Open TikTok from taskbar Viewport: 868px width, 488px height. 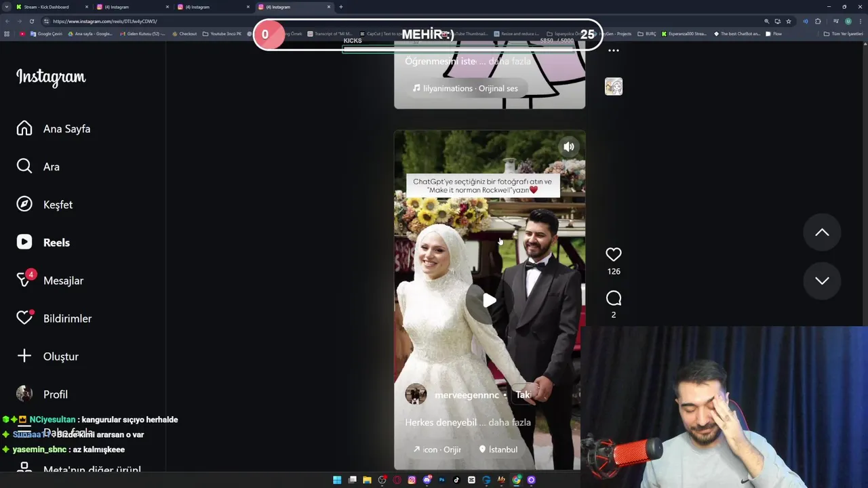(456, 480)
